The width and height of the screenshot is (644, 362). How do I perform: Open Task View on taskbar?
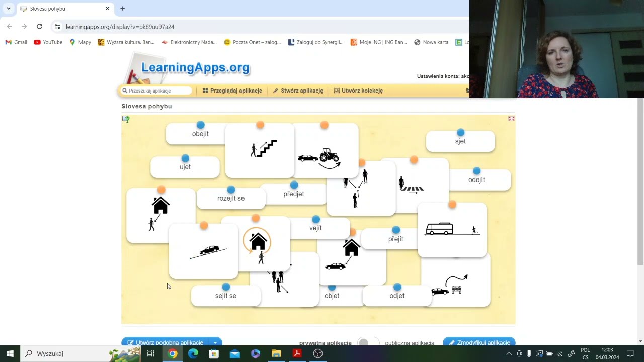pos(151,353)
